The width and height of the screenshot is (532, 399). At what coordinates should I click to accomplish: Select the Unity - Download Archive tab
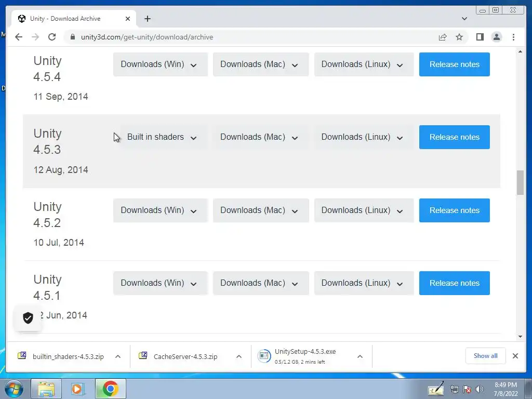[x=74, y=19]
